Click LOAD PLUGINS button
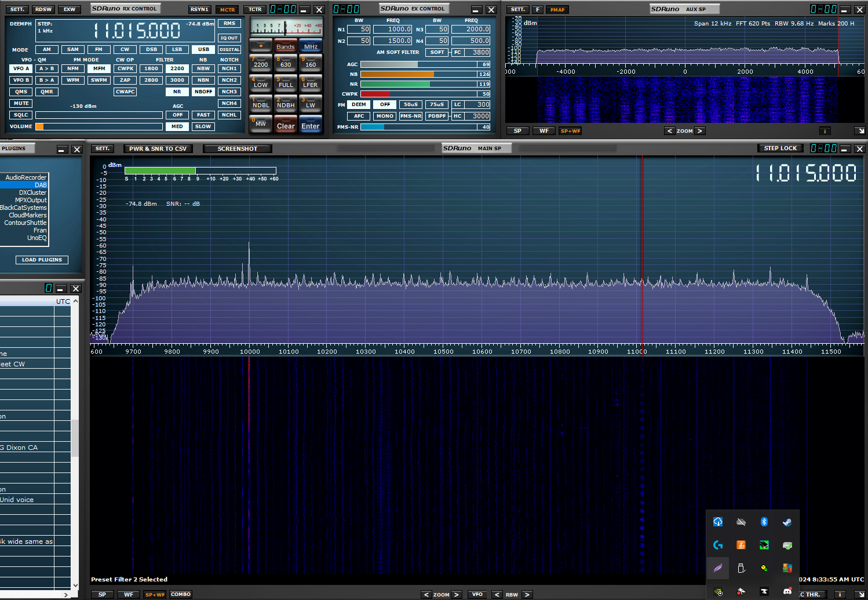 (42, 260)
